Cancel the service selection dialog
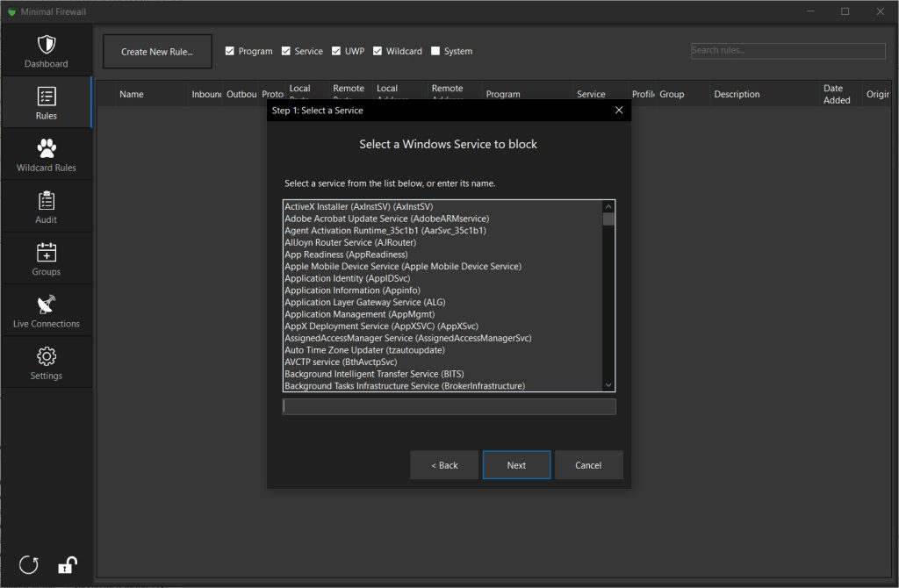Screen dimensions: 899x588 (589, 465)
